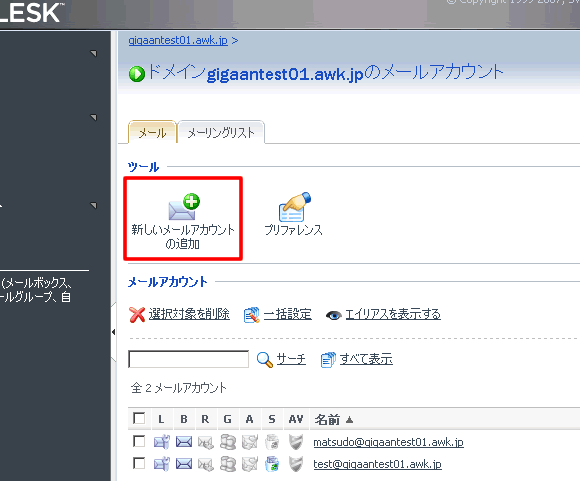Screen dimensions: 580x481
Task: Check the box for test@gigaantest01.awk.jp
Action: point(139,463)
